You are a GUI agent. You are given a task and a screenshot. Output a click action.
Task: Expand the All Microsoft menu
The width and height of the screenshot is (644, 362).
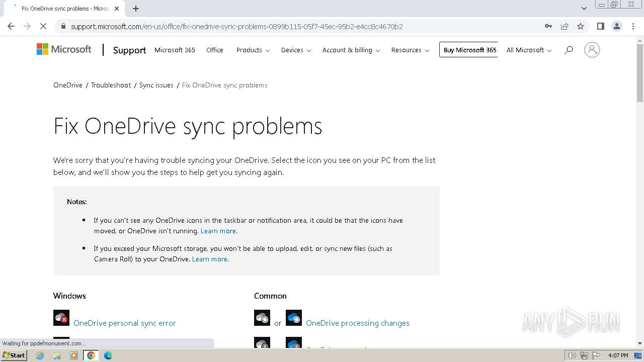pyautogui.click(x=529, y=50)
